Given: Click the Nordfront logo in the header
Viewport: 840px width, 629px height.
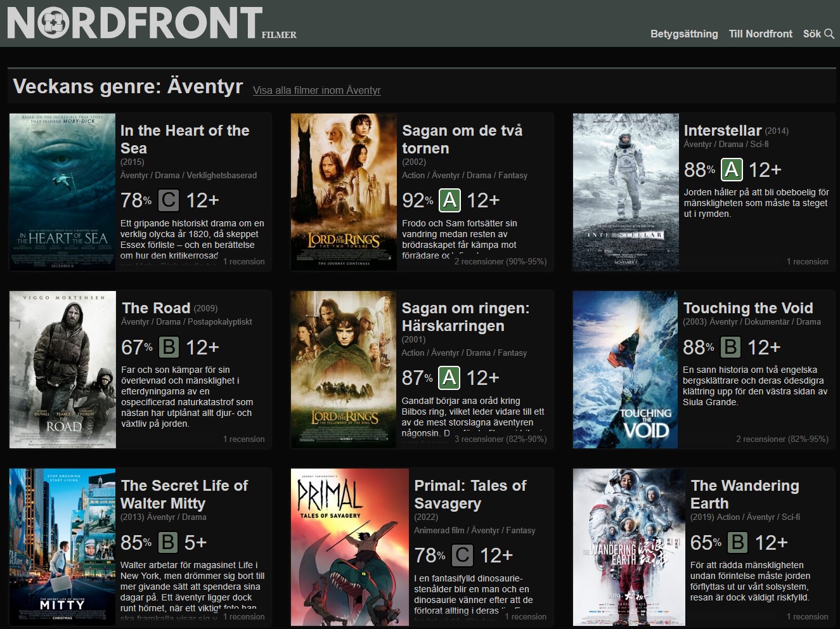Looking at the screenshot, I should point(152,23).
